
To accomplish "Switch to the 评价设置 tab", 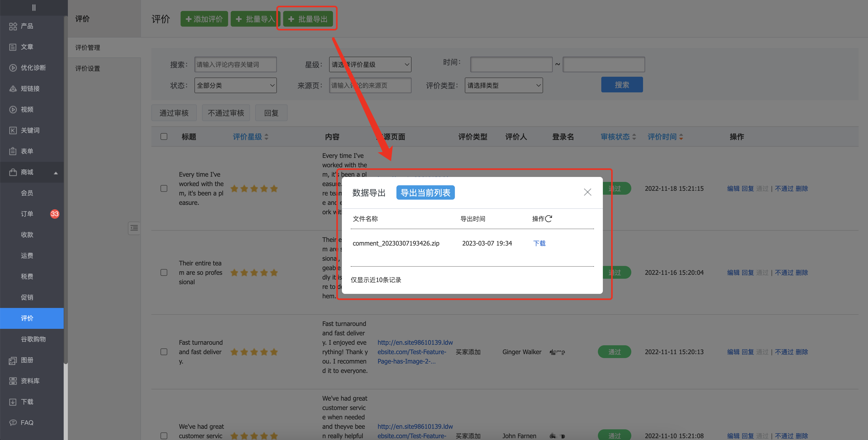I will tap(87, 68).
